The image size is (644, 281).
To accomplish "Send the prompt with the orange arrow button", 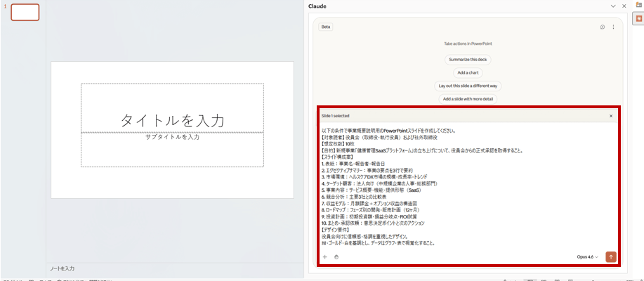I will 610,257.
